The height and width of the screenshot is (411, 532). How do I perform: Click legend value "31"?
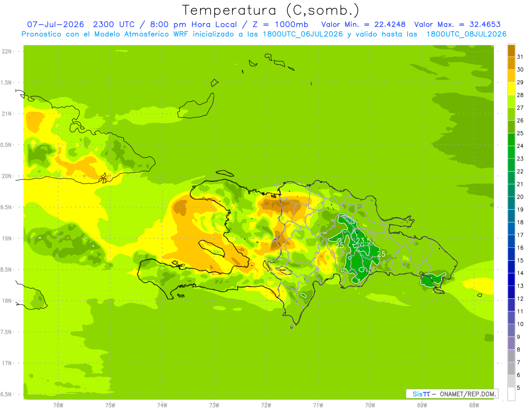coord(520,57)
